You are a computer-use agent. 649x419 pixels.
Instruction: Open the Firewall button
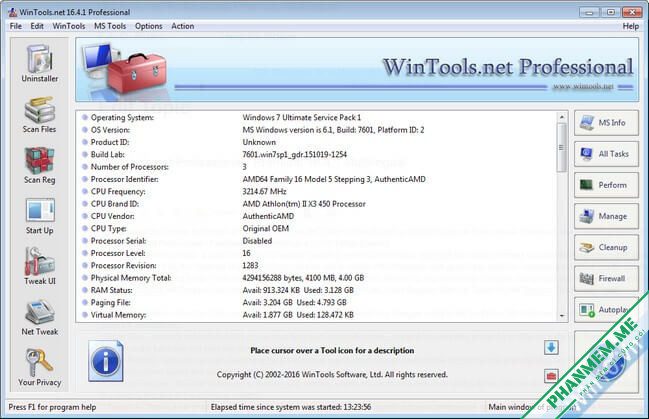(606, 279)
